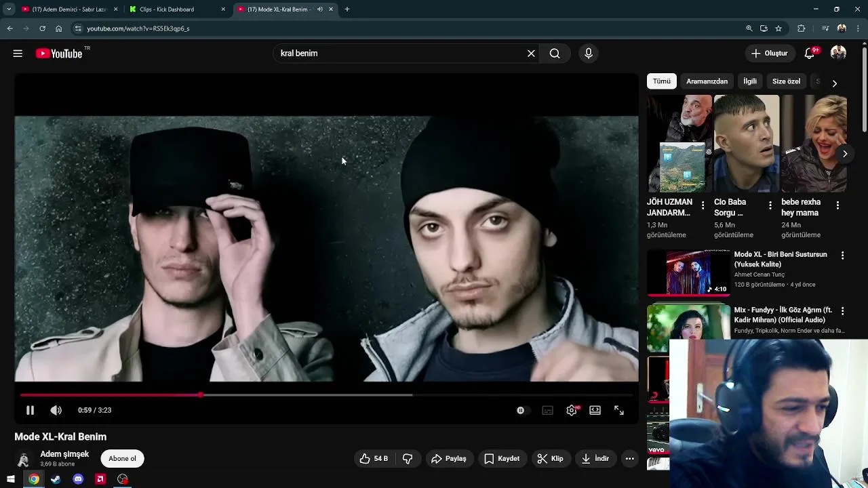Create a clip with Klip button
This screenshot has height=488, width=868.
coord(550,459)
